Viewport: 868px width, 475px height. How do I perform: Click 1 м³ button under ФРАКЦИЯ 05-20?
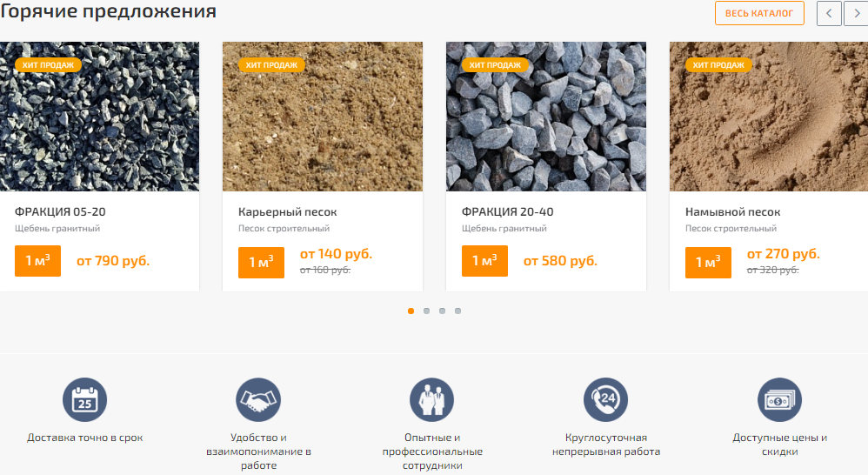click(37, 261)
